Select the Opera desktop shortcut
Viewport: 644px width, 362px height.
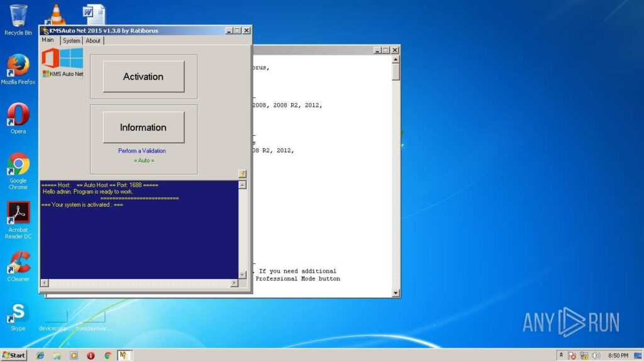point(18,118)
